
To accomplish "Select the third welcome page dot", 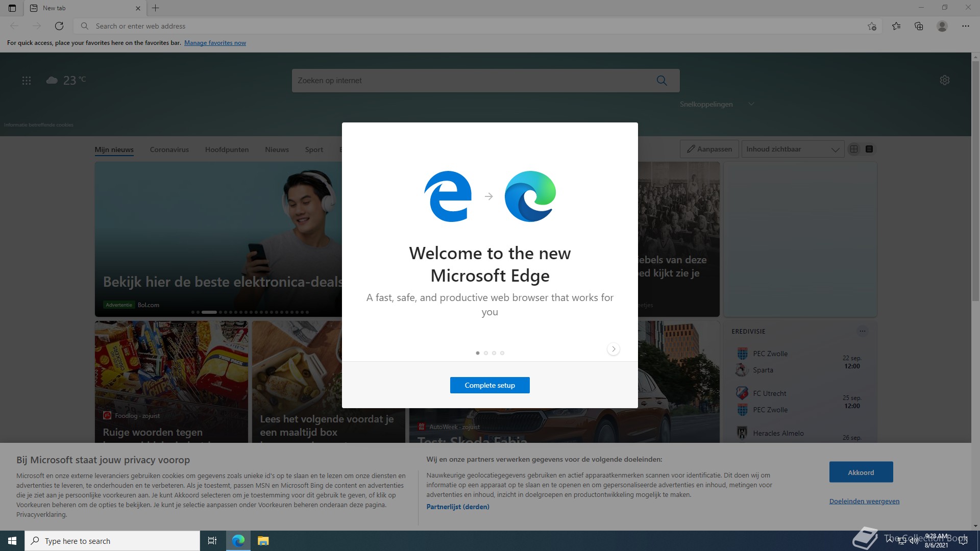I will coord(494,353).
